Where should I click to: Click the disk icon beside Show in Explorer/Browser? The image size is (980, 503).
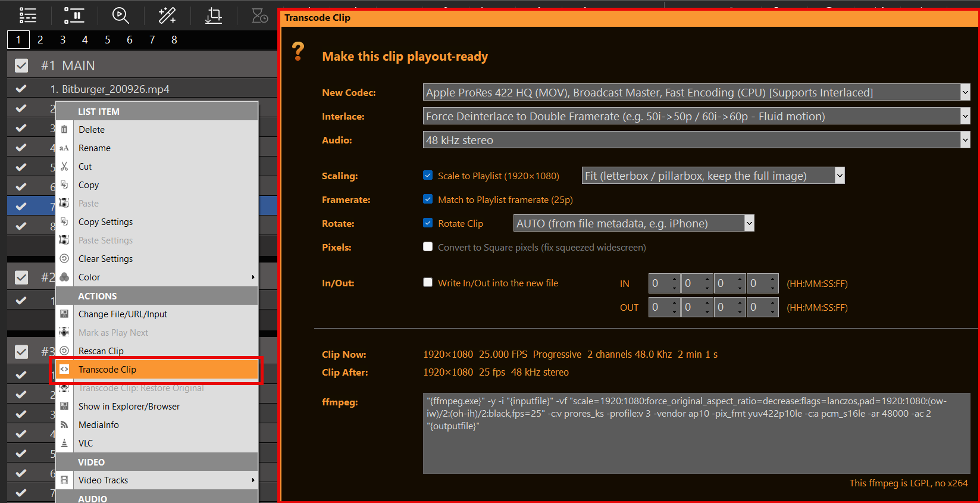click(x=64, y=406)
